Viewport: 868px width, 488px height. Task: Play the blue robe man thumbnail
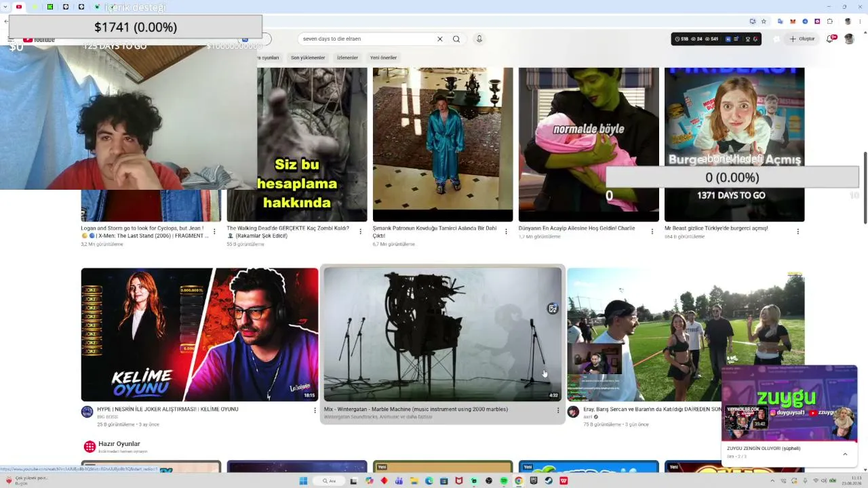[x=443, y=144]
